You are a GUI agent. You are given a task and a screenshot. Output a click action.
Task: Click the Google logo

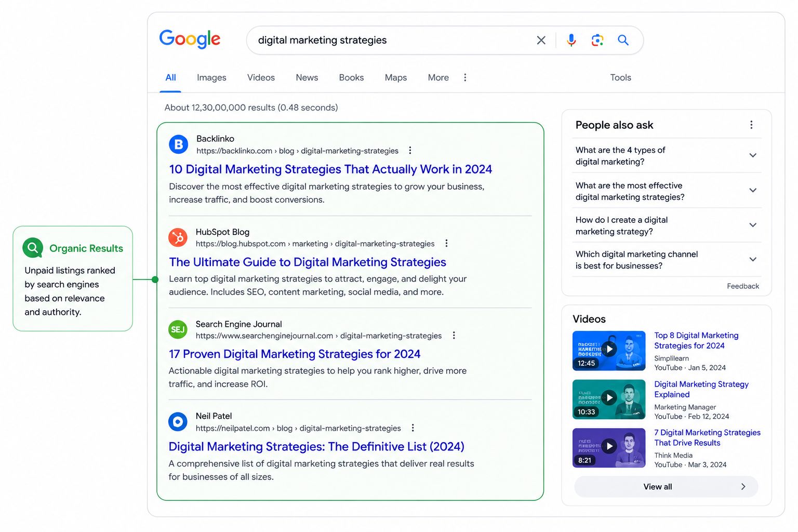190,39
